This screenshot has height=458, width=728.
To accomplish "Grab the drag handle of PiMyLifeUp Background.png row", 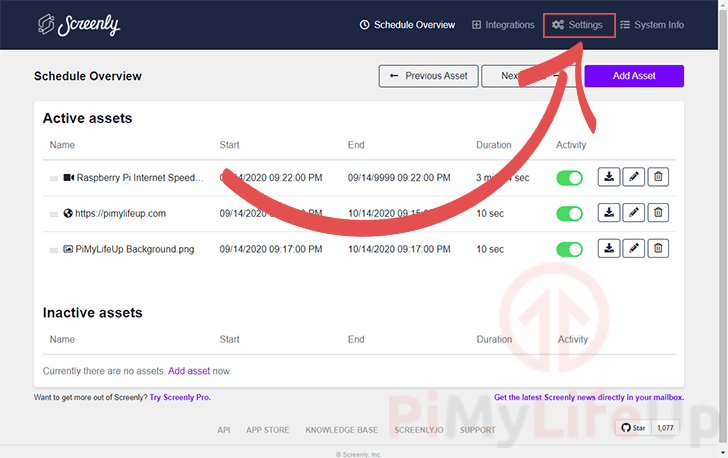I will (54, 250).
